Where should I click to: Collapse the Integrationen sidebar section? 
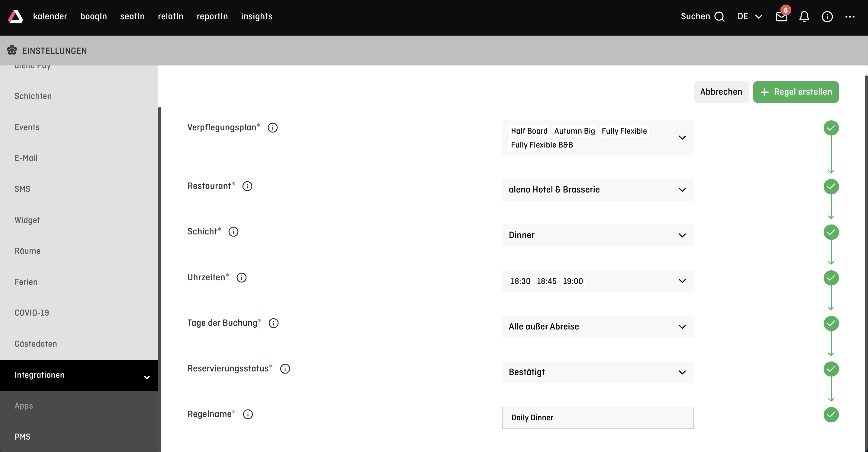(79, 375)
